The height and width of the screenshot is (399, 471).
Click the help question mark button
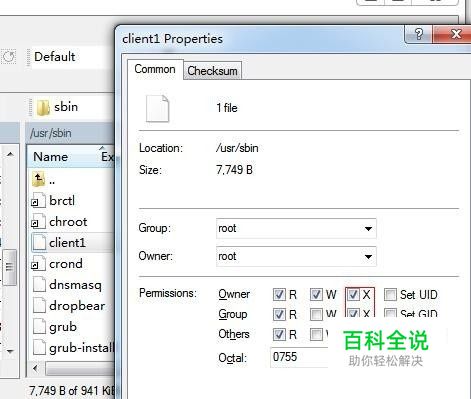[418, 34]
